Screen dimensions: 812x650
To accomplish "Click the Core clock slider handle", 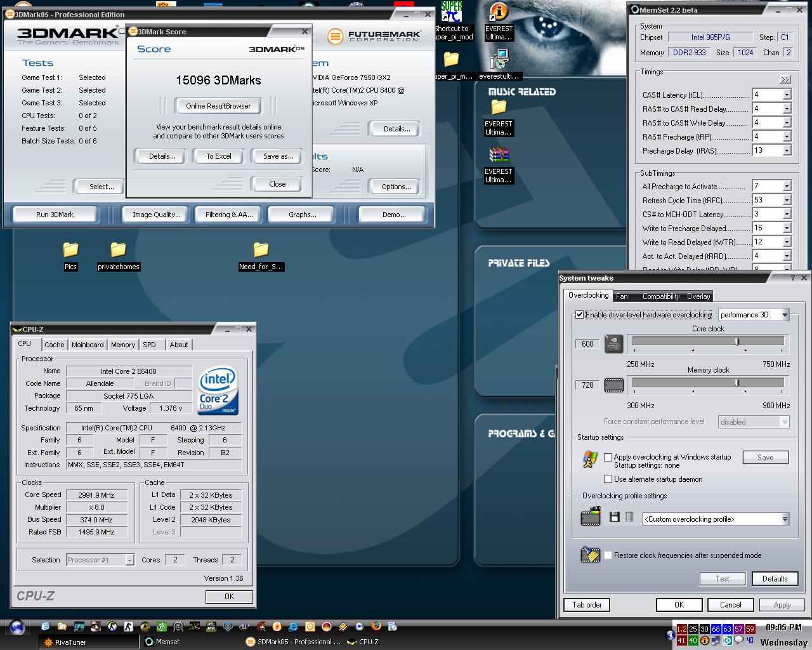I will [737, 342].
